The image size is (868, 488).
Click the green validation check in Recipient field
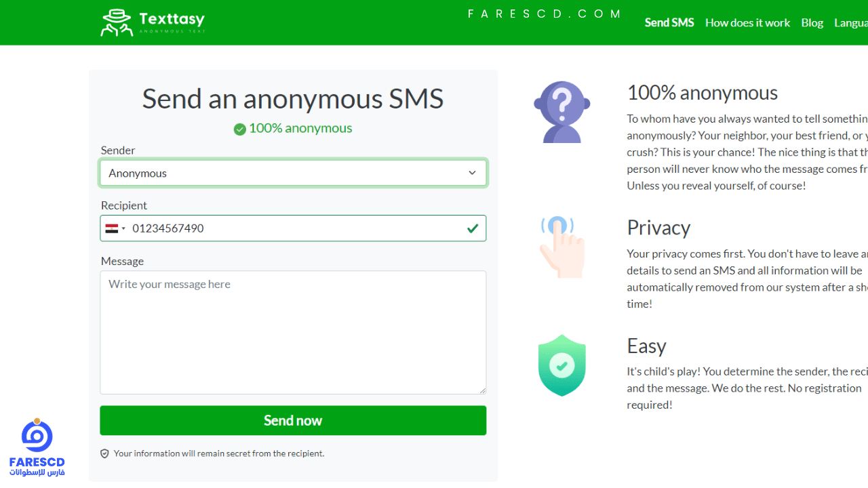pos(473,228)
